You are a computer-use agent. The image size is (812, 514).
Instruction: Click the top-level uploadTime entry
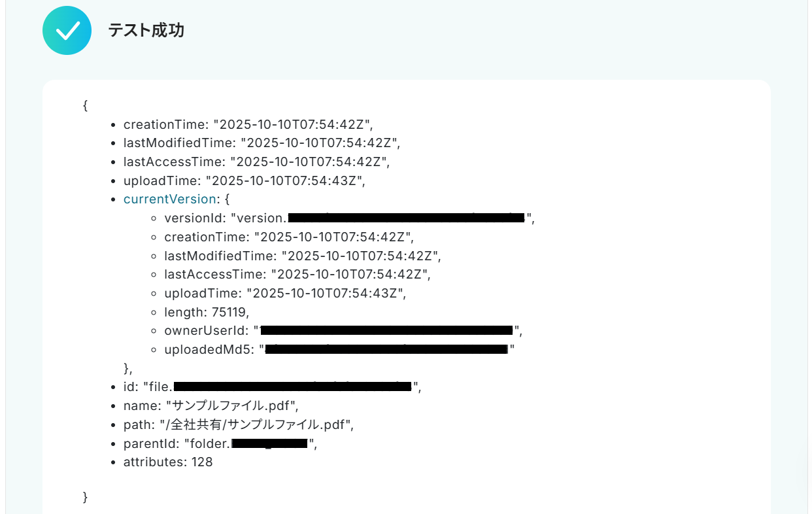[x=244, y=180]
